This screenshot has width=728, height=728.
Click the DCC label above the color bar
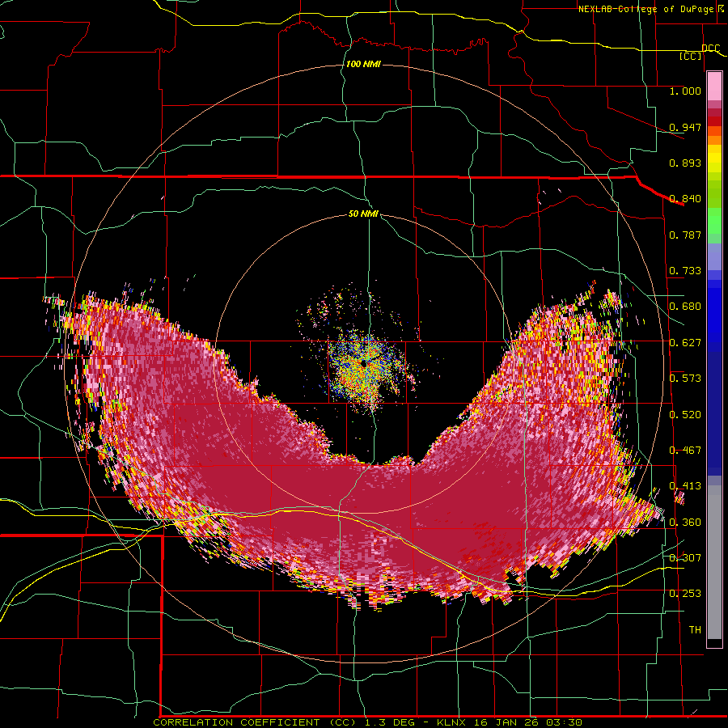710,49
